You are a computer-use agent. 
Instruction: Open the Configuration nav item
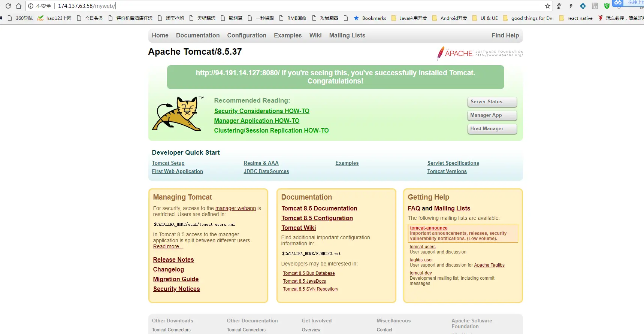[x=247, y=35]
